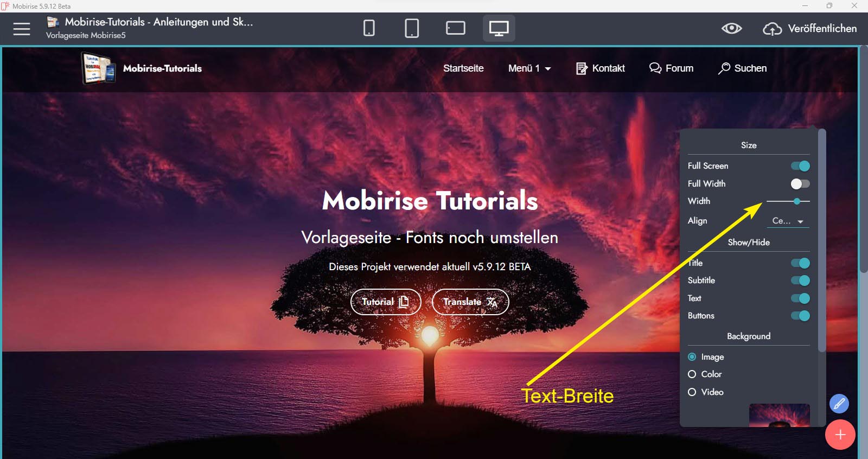Screen dimensions: 868x459
Task: Open the Align dropdown
Action: [788, 221]
